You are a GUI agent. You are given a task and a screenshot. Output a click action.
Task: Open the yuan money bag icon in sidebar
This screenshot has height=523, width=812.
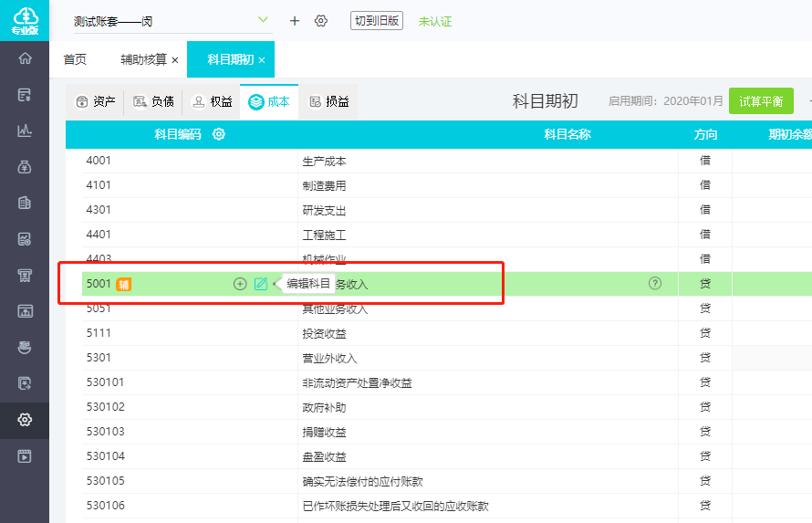(x=25, y=167)
